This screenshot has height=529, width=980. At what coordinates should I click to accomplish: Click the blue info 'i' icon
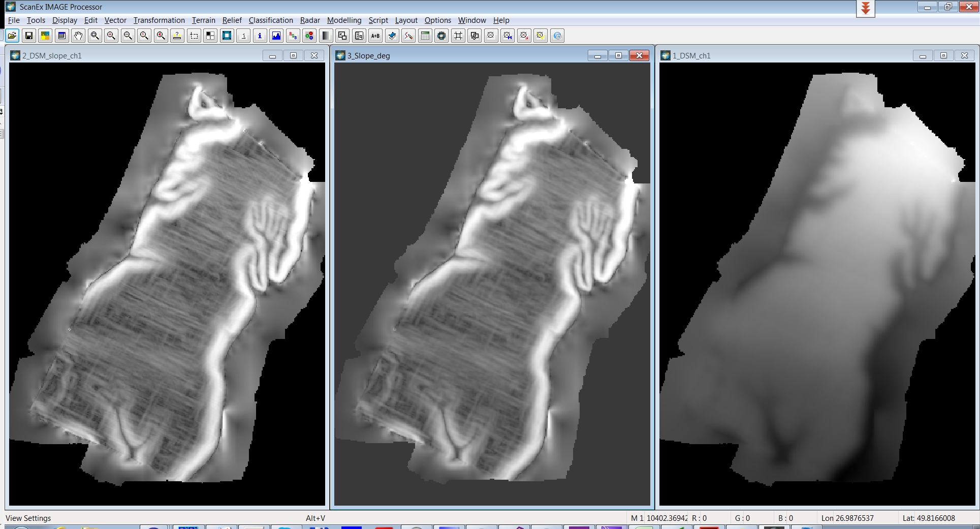pyautogui.click(x=260, y=36)
